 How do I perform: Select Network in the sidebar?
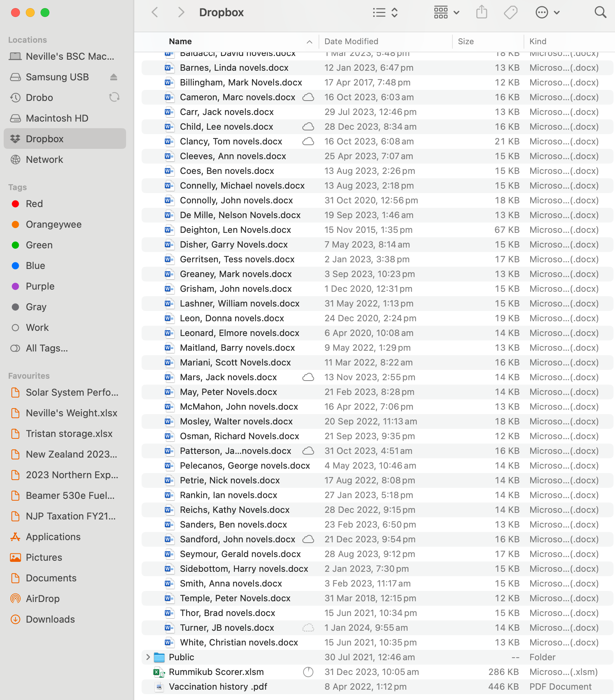(65, 160)
